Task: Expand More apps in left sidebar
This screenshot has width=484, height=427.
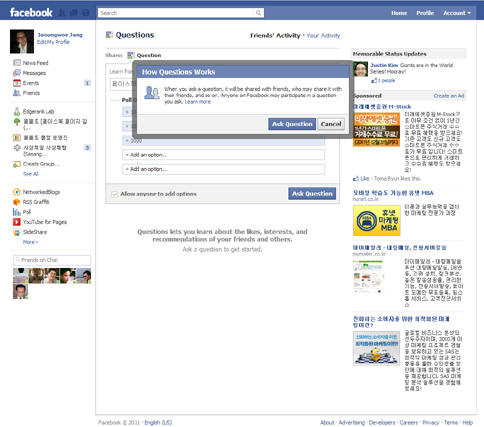Action: pyautogui.click(x=30, y=242)
